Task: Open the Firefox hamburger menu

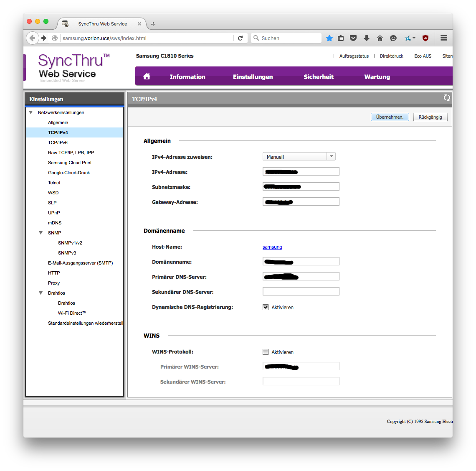Action: coord(444,38)
